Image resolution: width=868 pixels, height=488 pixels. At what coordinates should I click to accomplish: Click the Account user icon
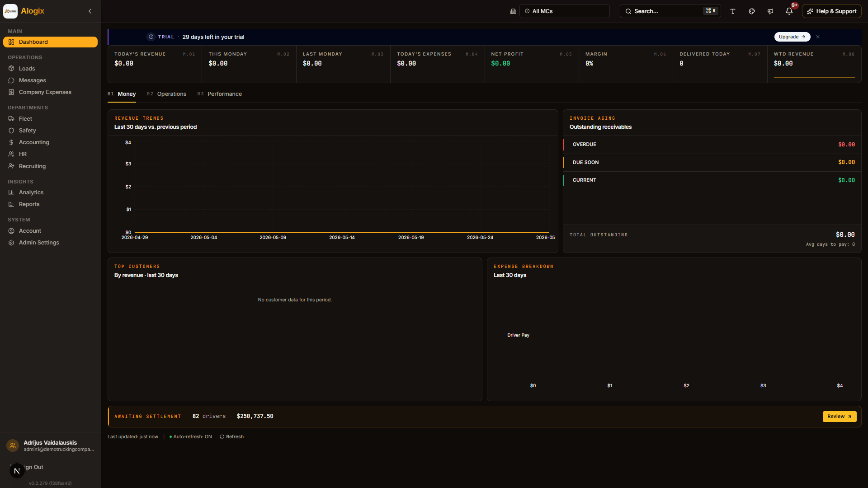point(11,231)
